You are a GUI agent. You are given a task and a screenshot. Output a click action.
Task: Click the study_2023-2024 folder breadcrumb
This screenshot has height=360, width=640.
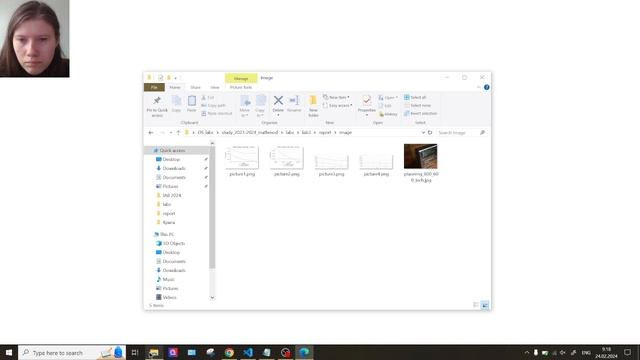click(x=249, y=133)
